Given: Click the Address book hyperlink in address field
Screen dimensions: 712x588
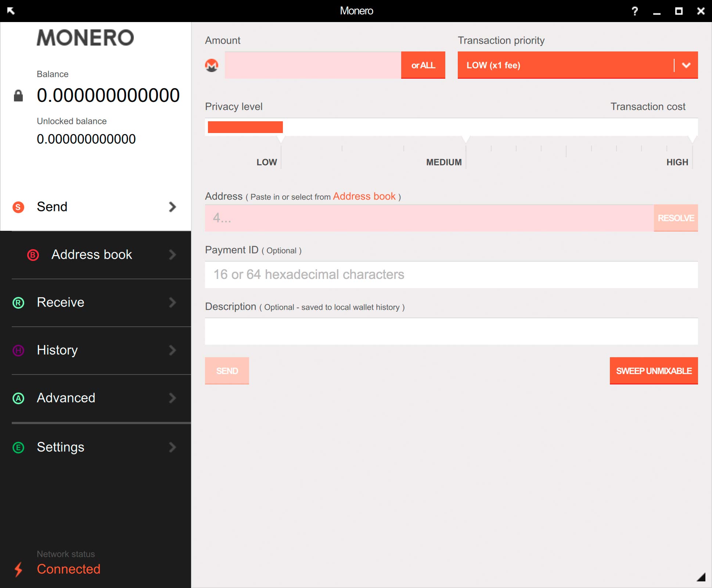Looking at the screenshot, I should (x=363, y=196).
